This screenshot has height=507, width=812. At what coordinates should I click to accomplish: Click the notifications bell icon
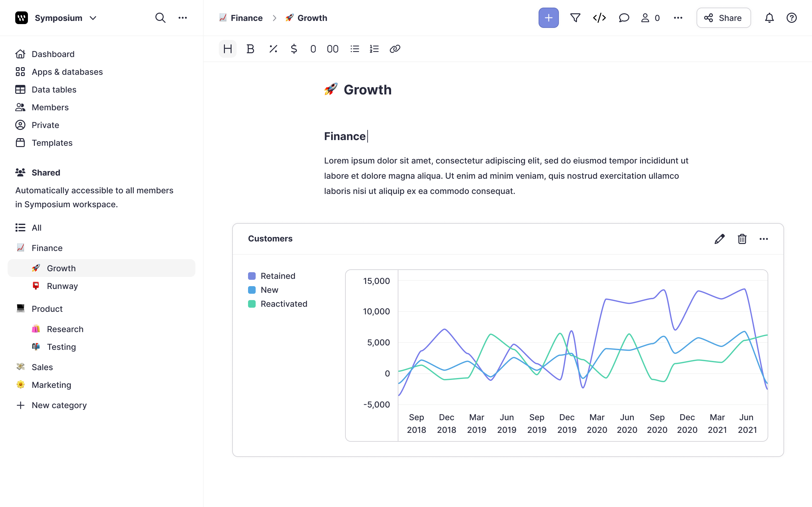769,18
